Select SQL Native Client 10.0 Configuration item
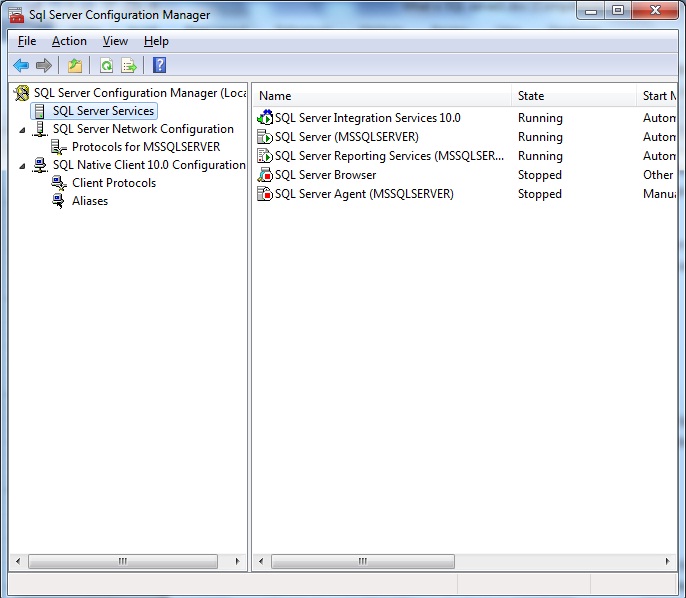The height and width of the screenshot is (598, 686). tap(149, 165)
